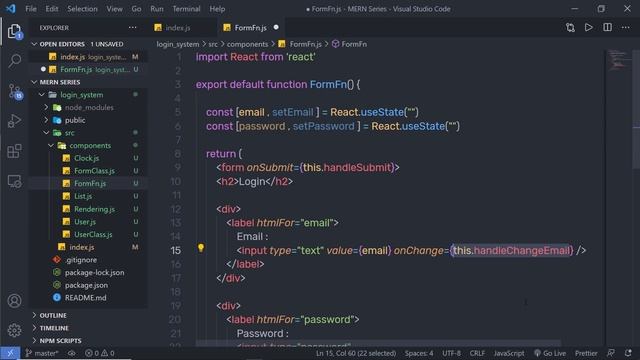Click the remote window indicator in status bar
The image size is (640, 360).
10,353
